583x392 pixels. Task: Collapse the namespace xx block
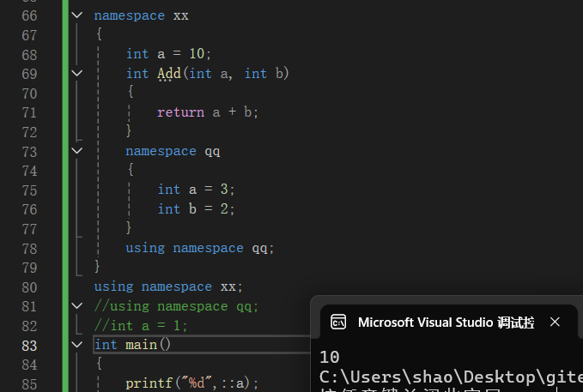point(77,15)
